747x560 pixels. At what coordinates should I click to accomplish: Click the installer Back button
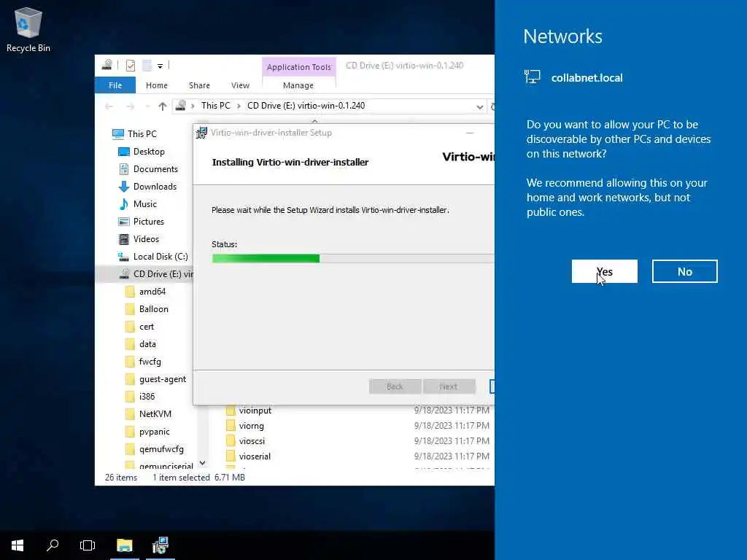click(395, 386)
